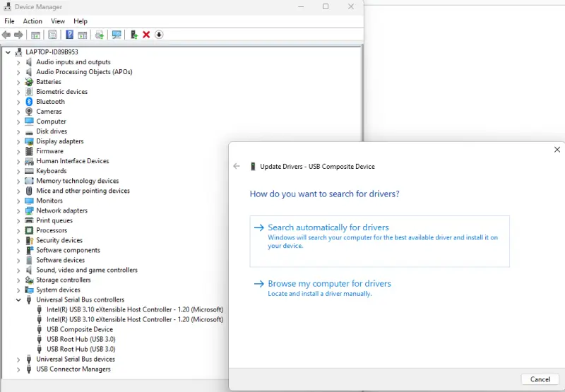The image size is (565, 392).
Task: Click the Processors category icon
Action: pos(29,230)
